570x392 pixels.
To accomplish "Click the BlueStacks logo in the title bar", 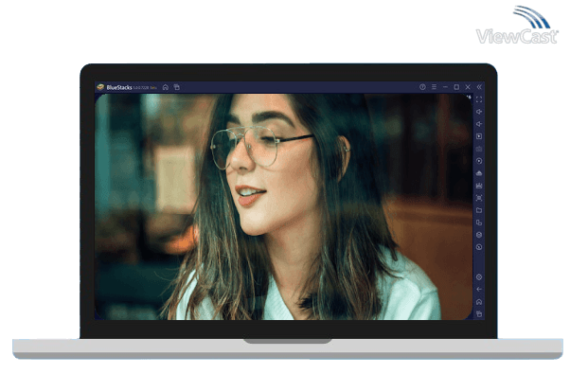I will [100, 87].
